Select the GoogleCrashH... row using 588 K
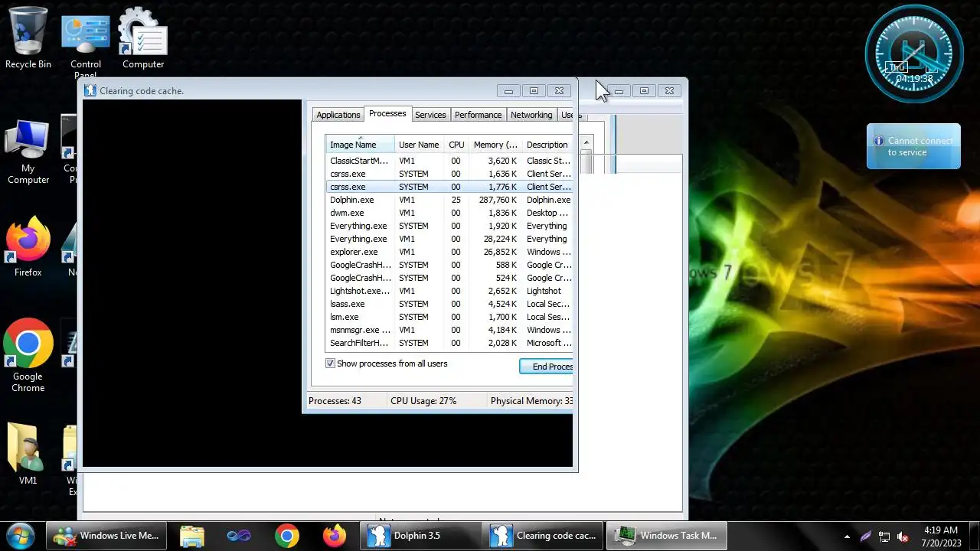 coord(449,265)
